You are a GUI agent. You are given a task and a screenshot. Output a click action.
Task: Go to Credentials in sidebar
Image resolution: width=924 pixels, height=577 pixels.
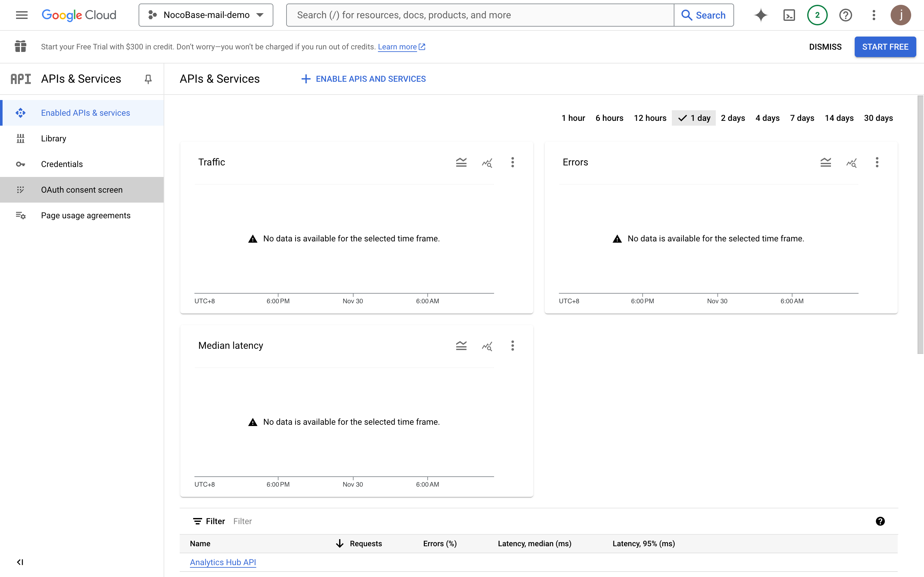click(x=62, y=164)
